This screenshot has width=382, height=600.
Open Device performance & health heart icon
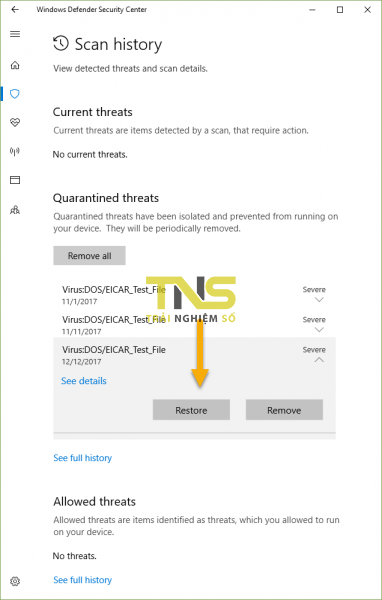pyautogui.click(x=15, y=122)
